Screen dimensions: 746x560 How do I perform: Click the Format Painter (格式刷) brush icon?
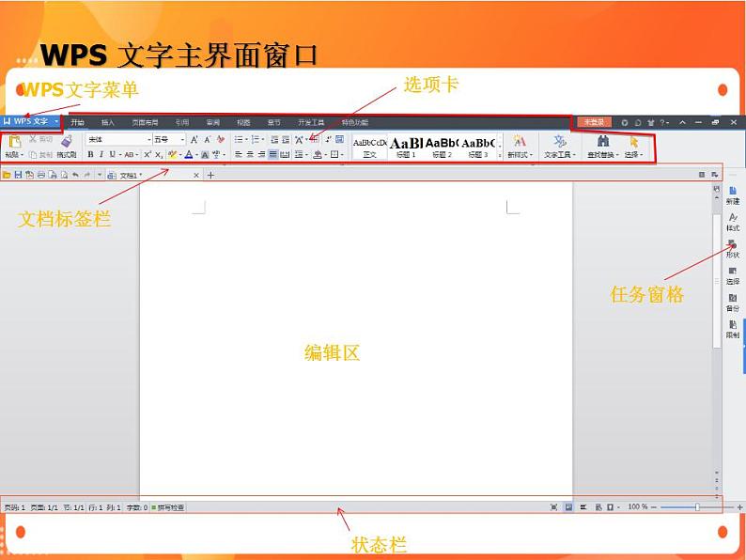(x=67, y=141)
